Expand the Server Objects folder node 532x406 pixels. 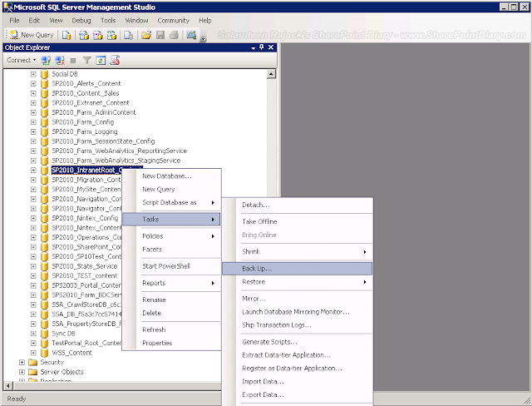[x=22, y=372]
